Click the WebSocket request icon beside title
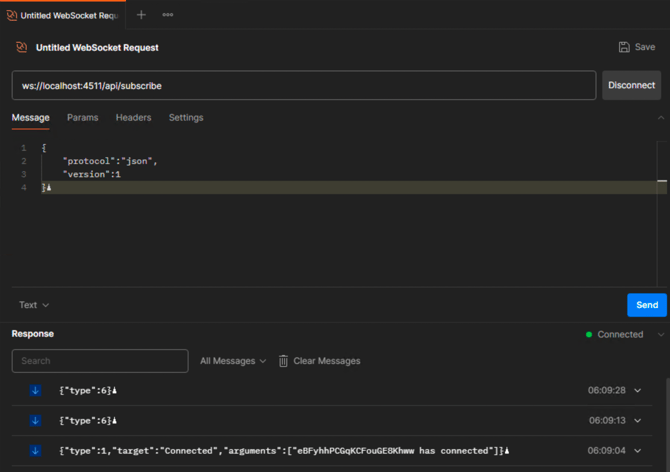 click(x=21, y=47)
